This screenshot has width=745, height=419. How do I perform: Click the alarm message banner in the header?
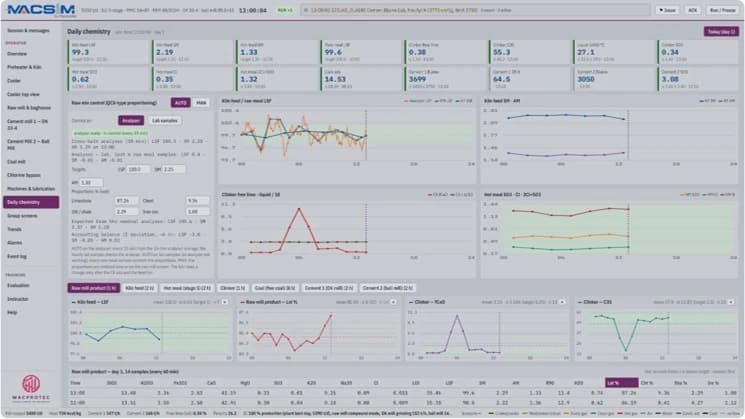pos(475,10)
